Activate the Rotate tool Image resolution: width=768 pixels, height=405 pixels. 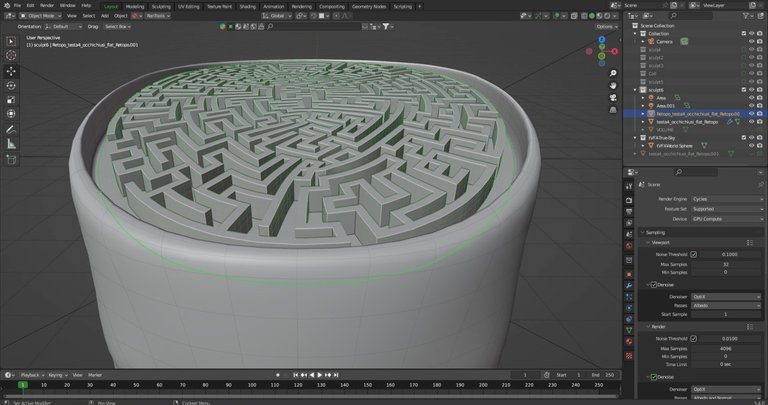pos(11,85)
